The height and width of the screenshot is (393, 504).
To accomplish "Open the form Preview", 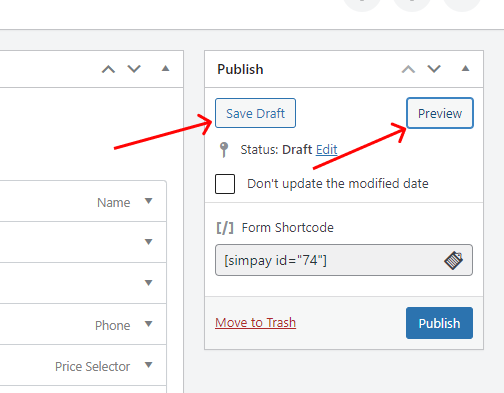I will tap(440, 113).
